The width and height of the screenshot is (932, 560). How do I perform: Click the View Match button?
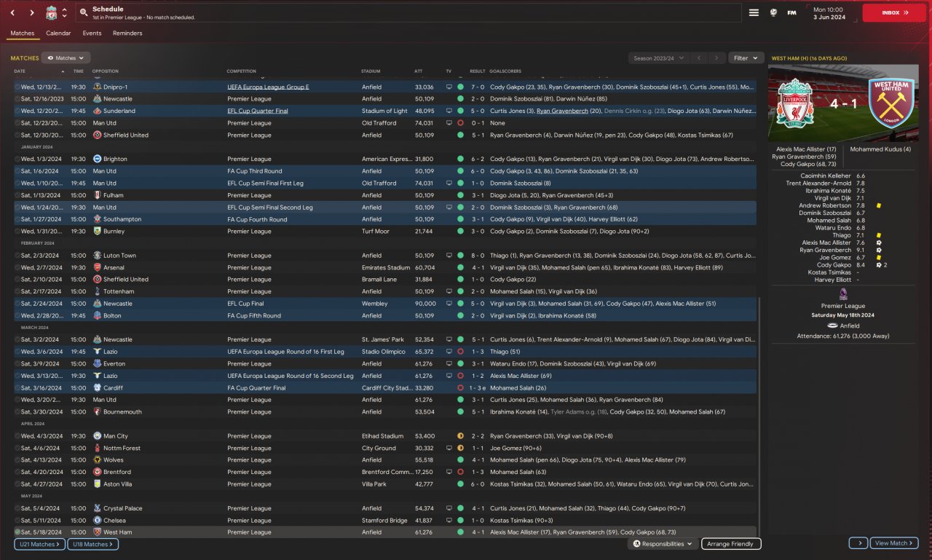[x=894, y=543]
